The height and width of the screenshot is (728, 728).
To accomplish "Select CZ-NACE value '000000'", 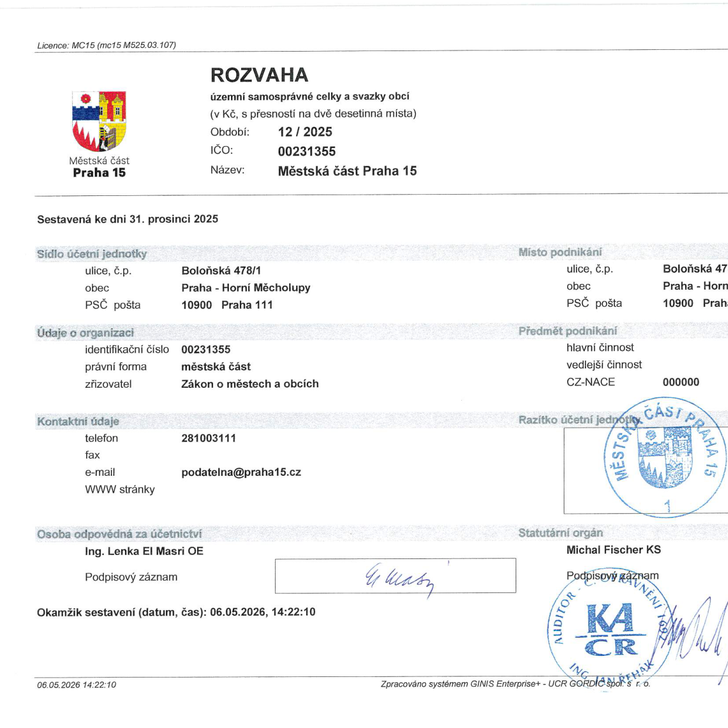I will 681,382.
